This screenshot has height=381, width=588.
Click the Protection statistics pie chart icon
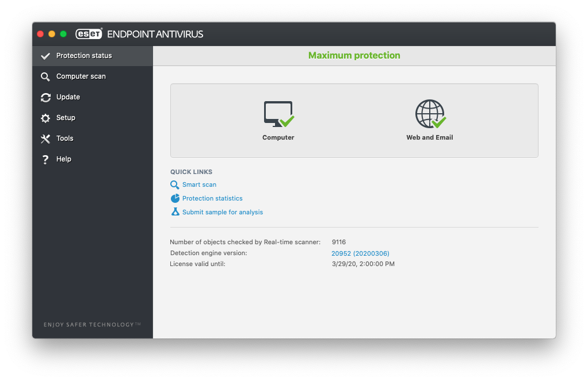click(175, 198)
